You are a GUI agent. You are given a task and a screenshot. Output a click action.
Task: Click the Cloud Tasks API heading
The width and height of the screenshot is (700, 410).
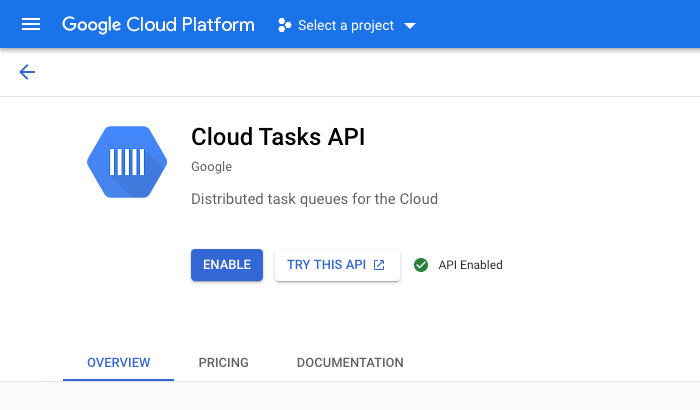(x=277, y=137)
